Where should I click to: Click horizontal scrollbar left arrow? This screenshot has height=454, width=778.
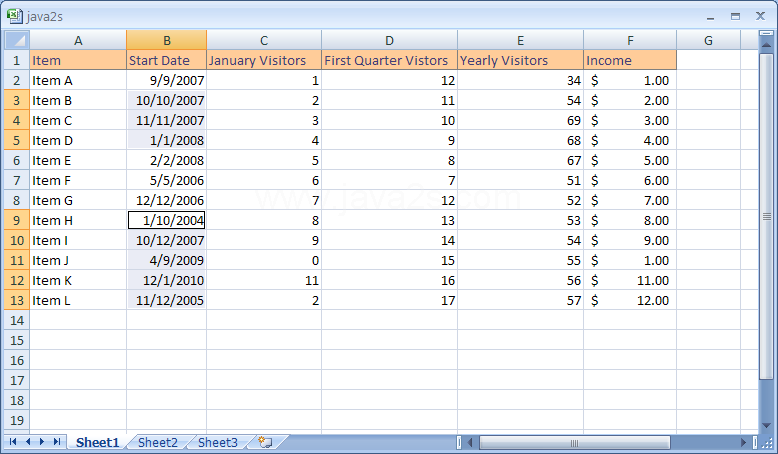click(x=470, y=443)
